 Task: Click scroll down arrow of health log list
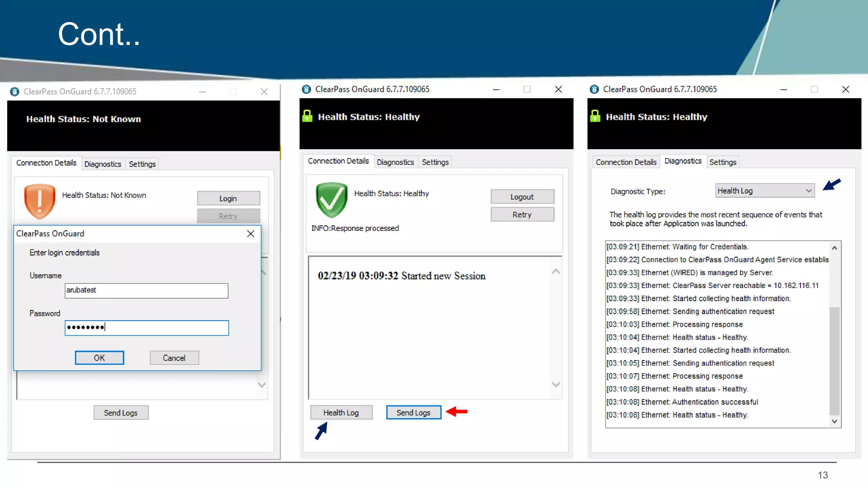pyautogui.click(x=835, y=421)
